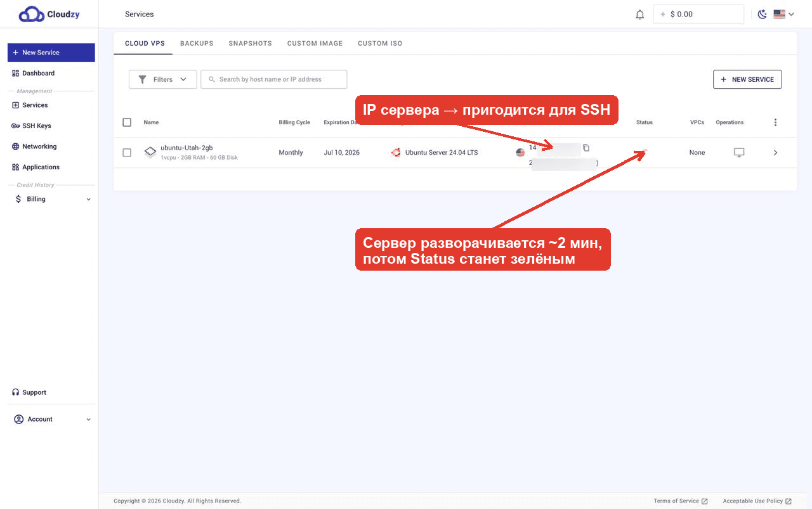Viewport: 812px width, 509px height.
Task: Expand the Account sidebar section
Action: point(51,419)
